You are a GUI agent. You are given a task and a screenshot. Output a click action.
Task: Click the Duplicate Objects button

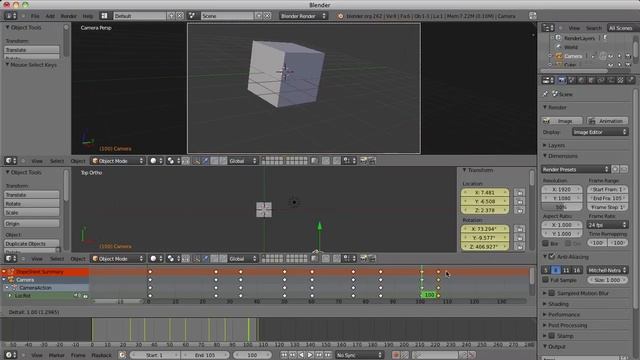coord(31,244)
